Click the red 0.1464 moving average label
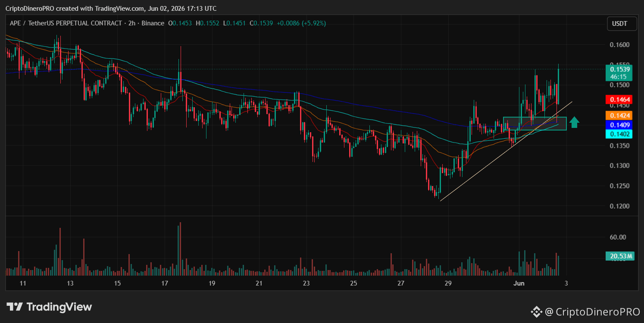This screenshot has height=323, width=644. pos(619,99)
